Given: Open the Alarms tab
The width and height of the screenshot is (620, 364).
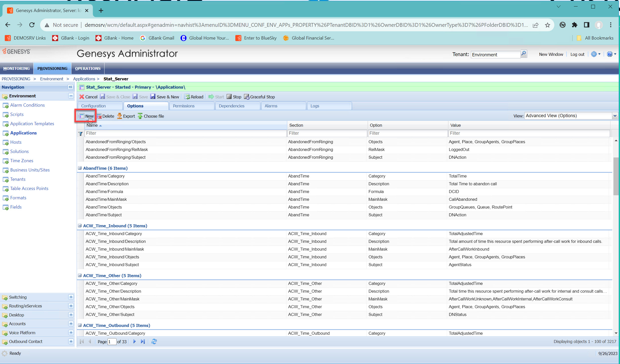Looking at the screenshot, I should 283,106.
